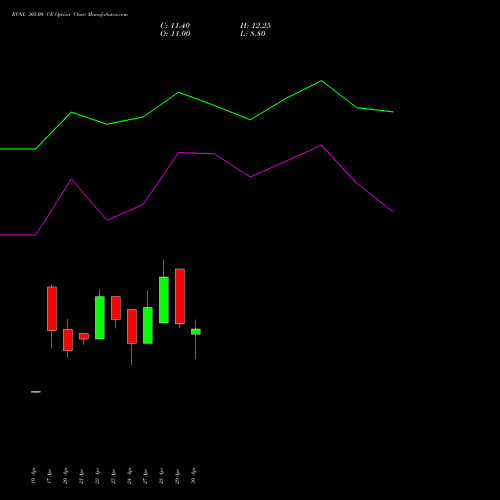
Task: Click the 21 Apr date axis label
Action: [81, 476]
